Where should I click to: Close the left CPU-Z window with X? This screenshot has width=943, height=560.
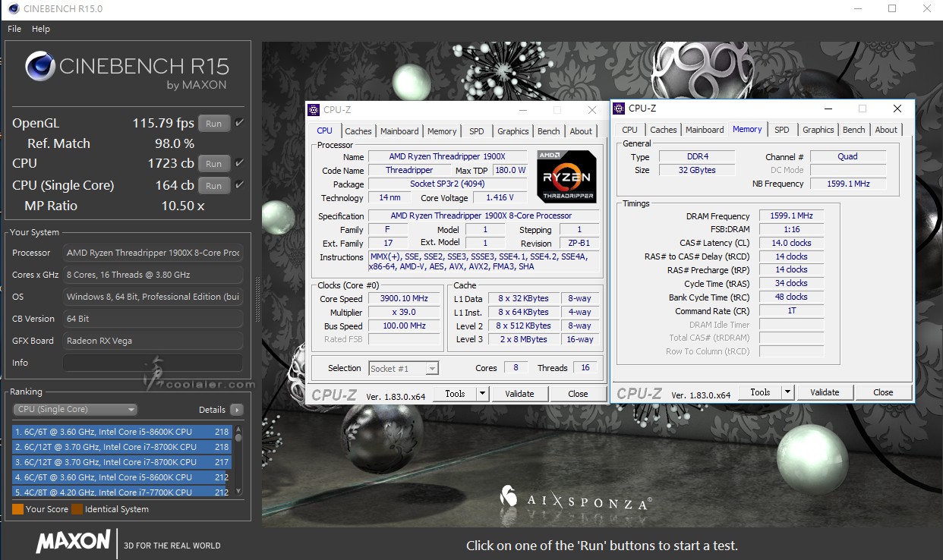click(x=591, y=110)
